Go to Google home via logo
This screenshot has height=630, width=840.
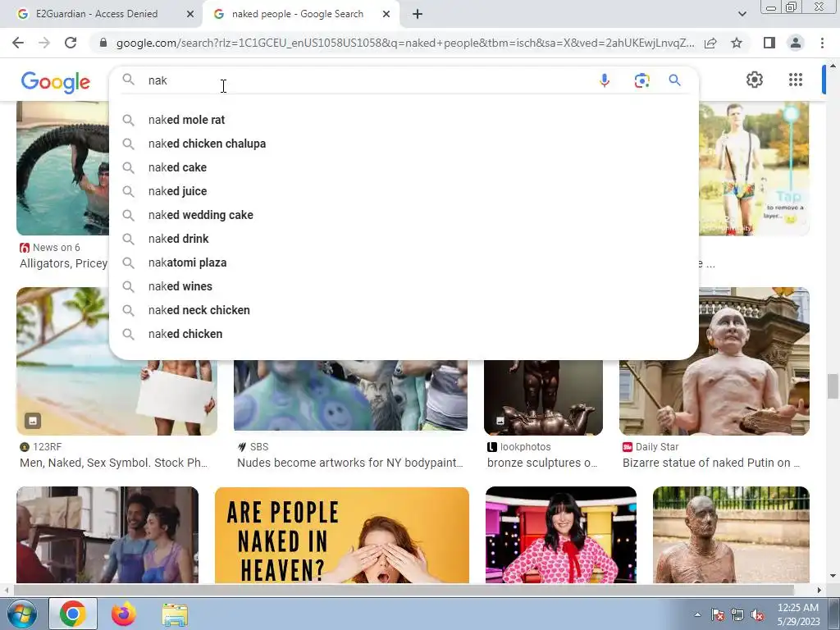click(56, 82)
